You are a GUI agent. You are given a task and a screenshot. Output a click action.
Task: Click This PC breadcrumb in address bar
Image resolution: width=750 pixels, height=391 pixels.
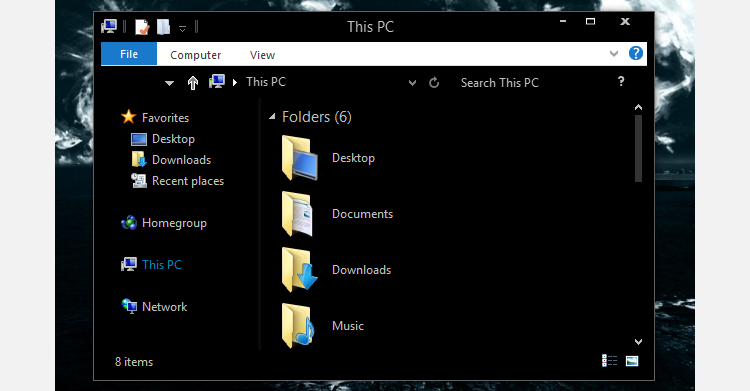(x=266, y=82)
